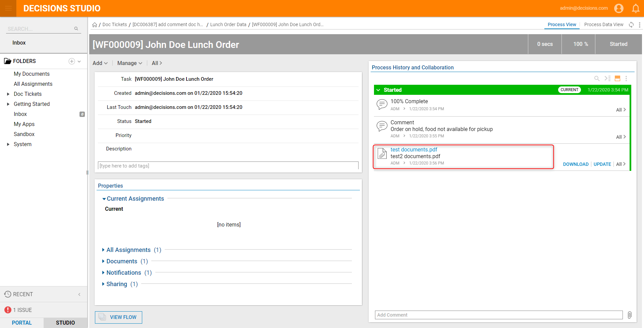This screenshot has height=328, width=644.
Task: Switch to Process View tab
Action: coord(562,25)
